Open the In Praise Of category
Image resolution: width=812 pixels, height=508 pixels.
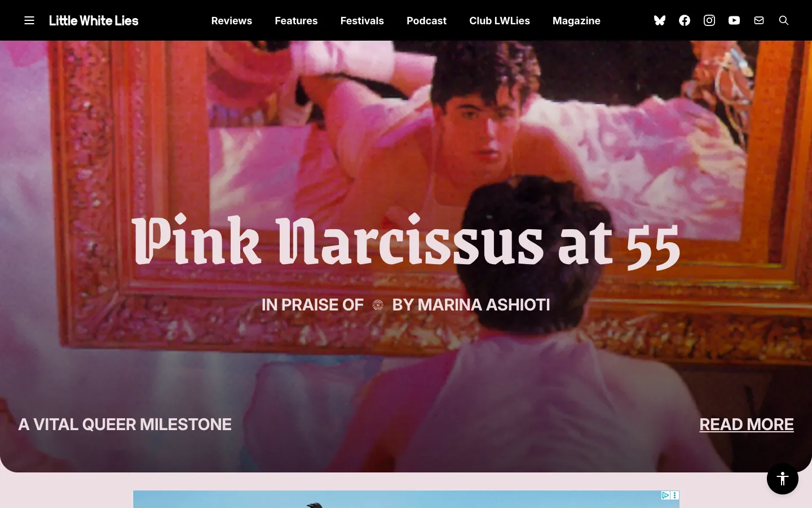(x=312, y=305)
